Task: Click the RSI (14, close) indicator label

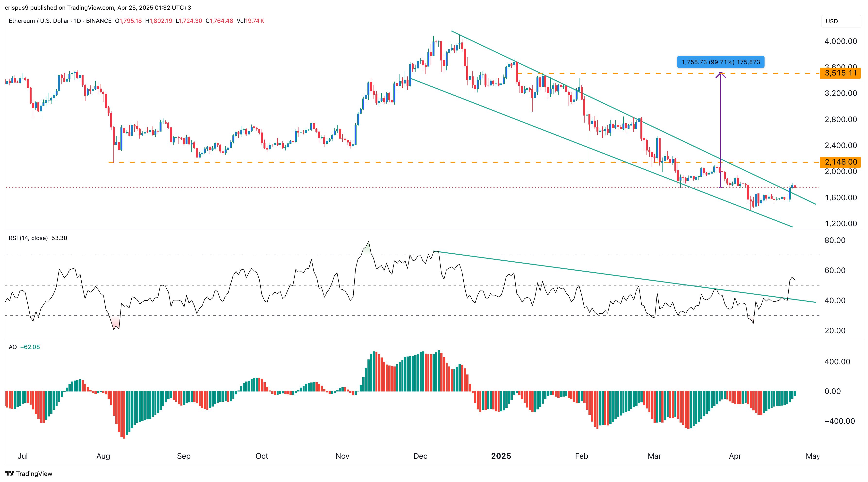Action: click(28, 238)
